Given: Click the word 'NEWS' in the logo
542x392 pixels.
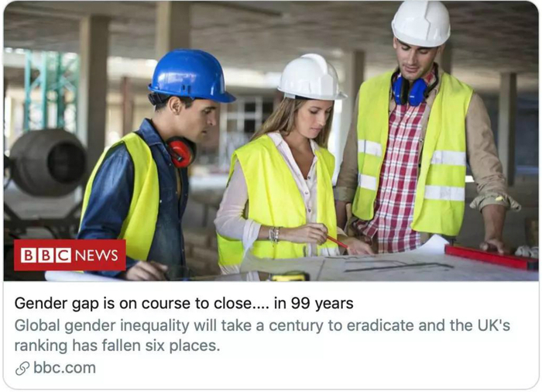Looking at the screenshot, I should coord(97,256).
